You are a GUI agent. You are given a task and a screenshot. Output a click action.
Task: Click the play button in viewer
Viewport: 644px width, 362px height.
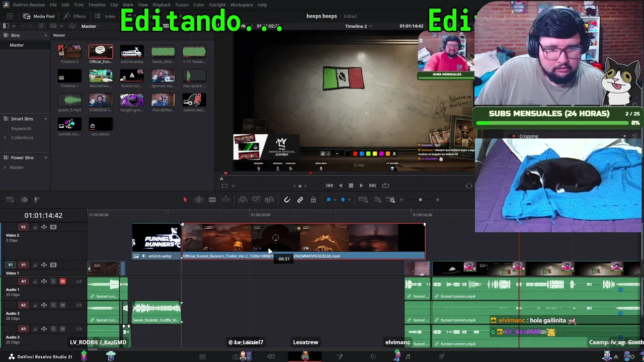[x=361, y=186]
